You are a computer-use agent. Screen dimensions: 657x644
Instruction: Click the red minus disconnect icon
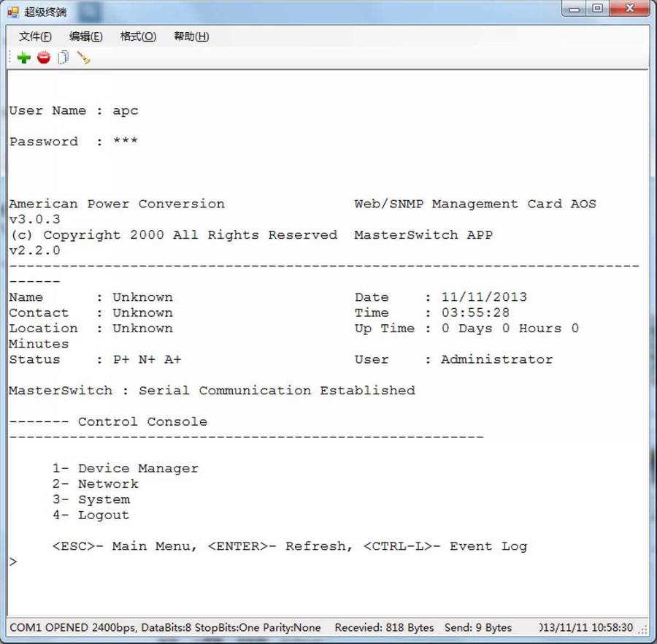[x=44, y=58]
